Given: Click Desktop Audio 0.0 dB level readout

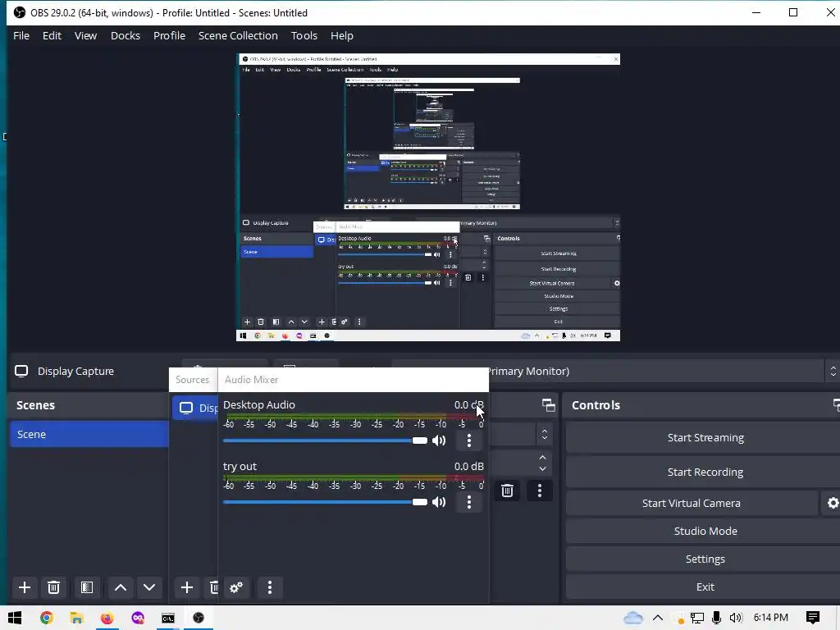Looking at the screenshot, I should pos(468,405).
